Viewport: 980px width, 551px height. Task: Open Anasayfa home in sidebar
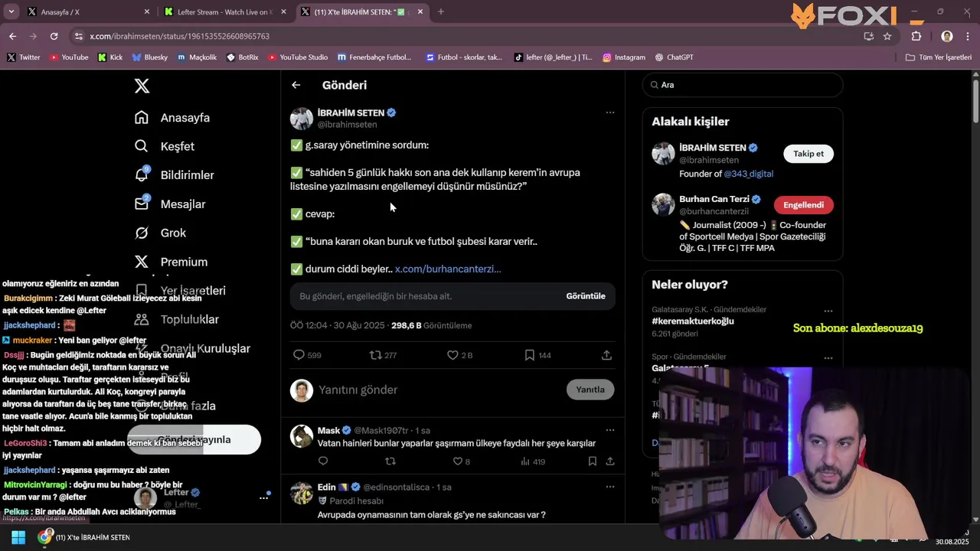coord(172,118)
